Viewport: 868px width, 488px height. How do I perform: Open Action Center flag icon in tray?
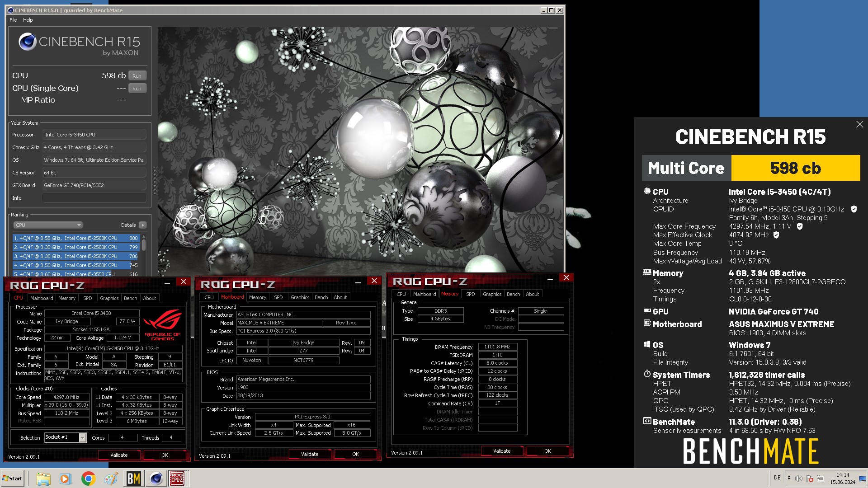click(x=810, y=479)
